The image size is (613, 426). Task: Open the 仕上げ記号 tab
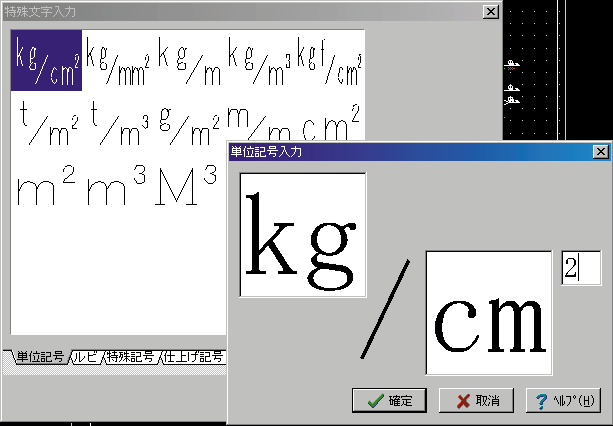[193, 357]
